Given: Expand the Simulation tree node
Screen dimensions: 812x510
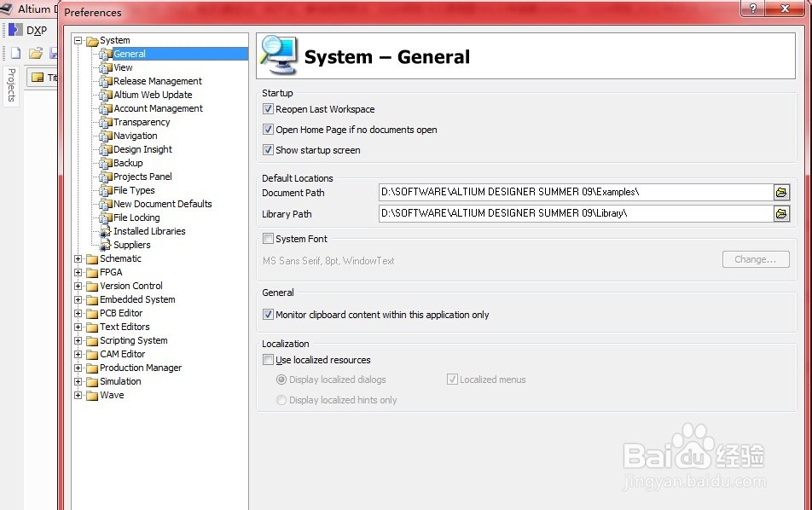Looking at the screenshot, I should pos(78,381).
